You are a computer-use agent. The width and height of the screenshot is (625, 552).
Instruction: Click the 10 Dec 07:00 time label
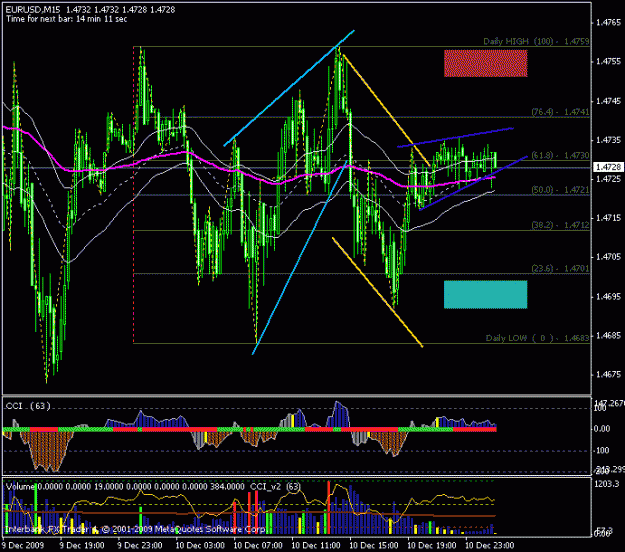click(x=258, y=545)
